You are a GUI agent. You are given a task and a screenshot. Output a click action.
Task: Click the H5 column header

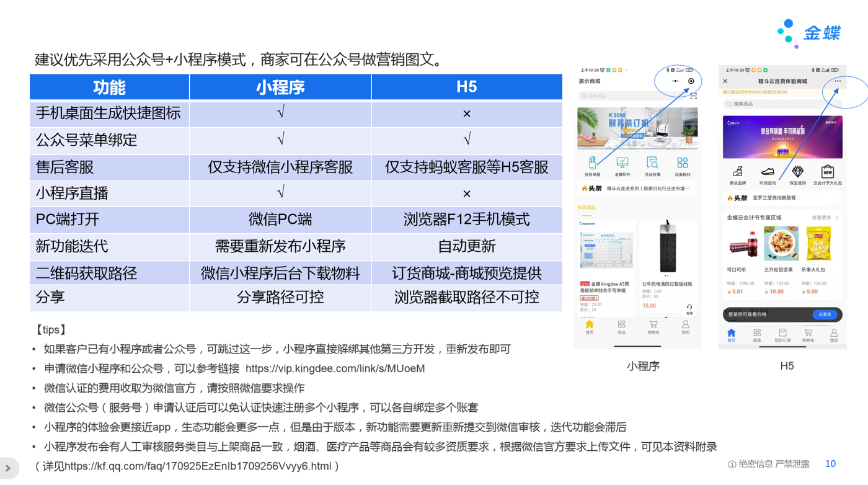(467, 87)
